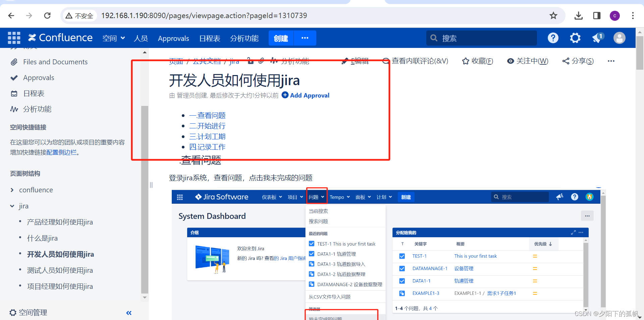The width and height of the screenshot is (644, 320).
Task: Click 编辑 to edit the page
Action: [355, 61]
